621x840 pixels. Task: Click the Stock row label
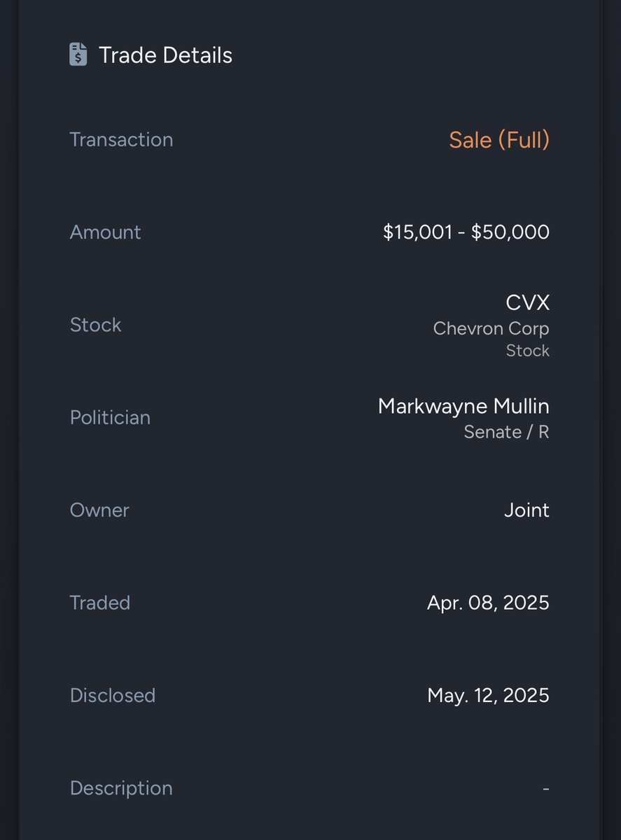coord(95,325)
